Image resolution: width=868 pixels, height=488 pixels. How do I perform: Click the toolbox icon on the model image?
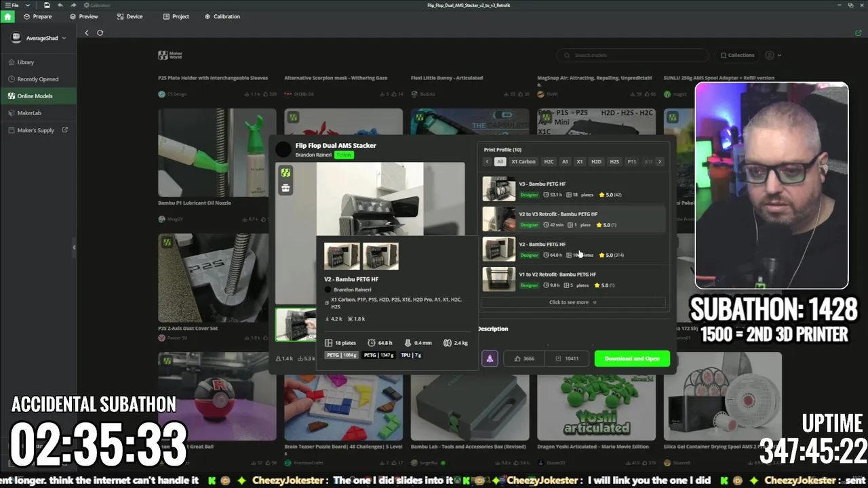(x=285, y=188)
